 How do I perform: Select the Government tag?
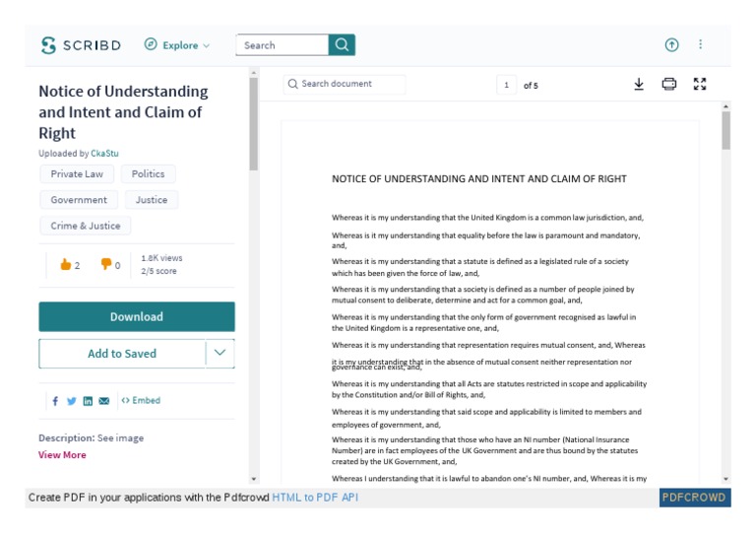79,200
